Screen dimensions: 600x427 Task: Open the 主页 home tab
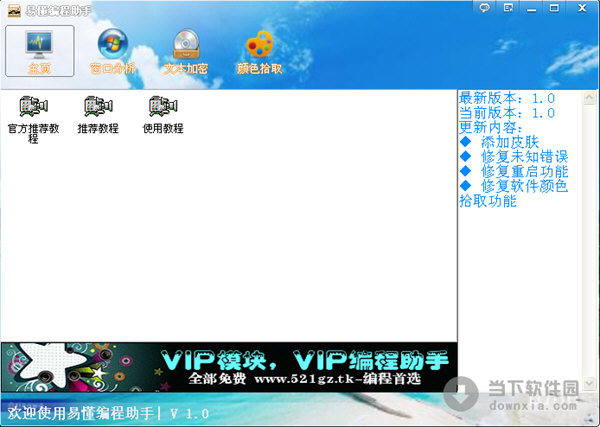[39, 51]
